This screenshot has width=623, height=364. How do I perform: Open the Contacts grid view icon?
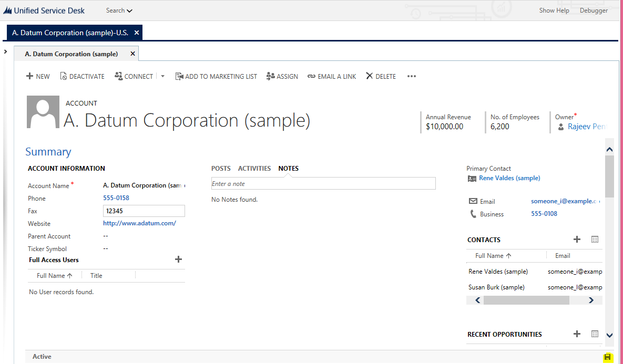pyautogui.click(x=595, y=240)
